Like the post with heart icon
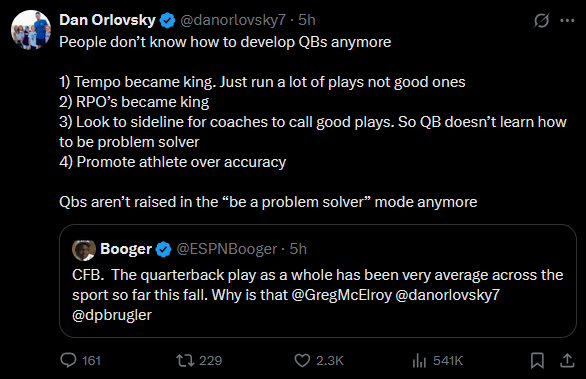This screenshot has width=586, height=379. 302,360
